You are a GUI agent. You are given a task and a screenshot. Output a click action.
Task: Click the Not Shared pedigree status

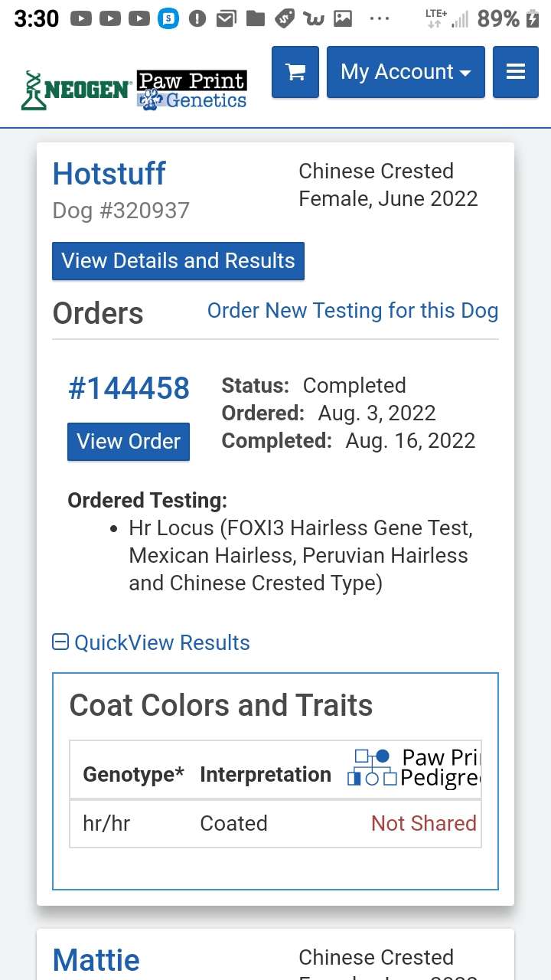click(x=423, y=823)
